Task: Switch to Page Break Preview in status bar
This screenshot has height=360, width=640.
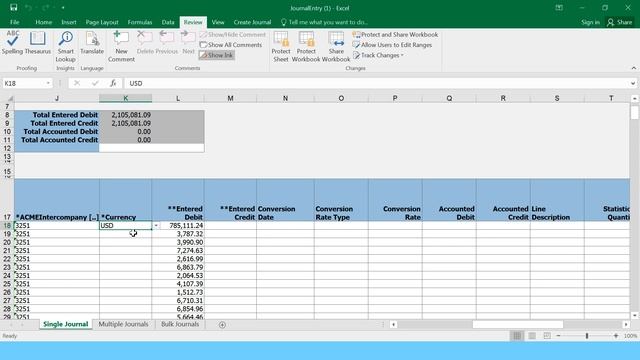Action: [x=547, y=336]
